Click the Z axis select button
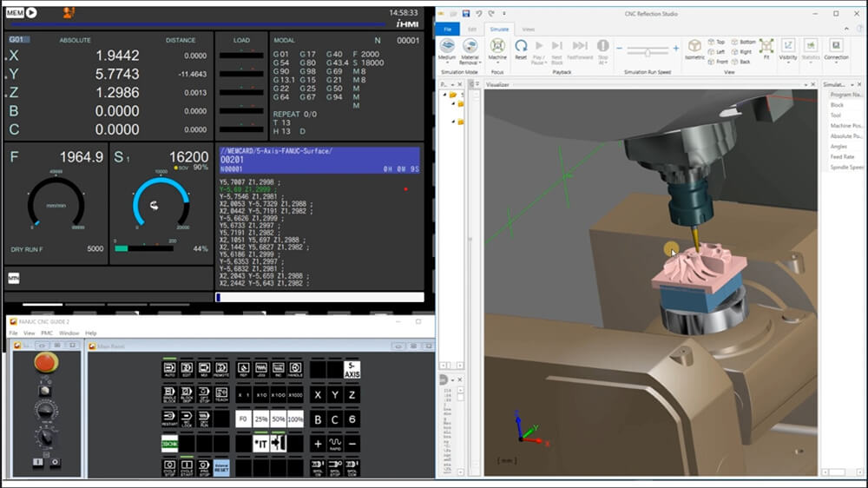The width and height of the screenshot is (868, 488). pyautogui.click(x=352, y=394)
